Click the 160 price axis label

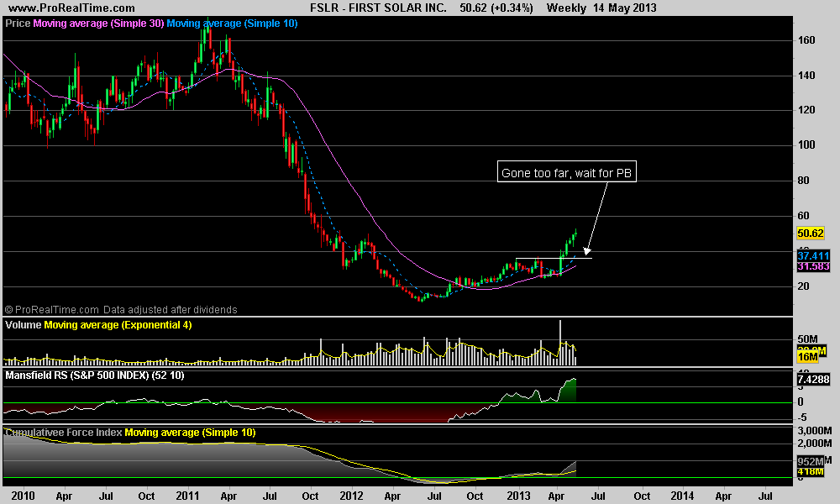[x=806, y=40]
